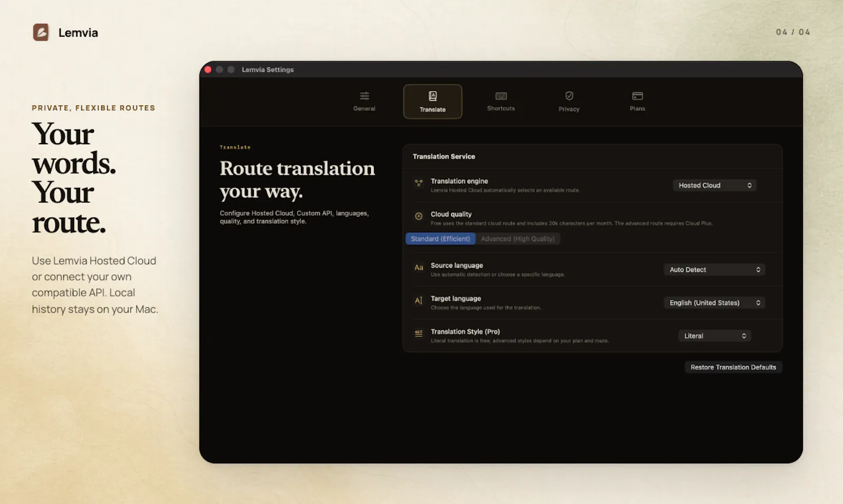Click the Target language label
This screenshot has height=504, width=843.
tap(456, 299)
